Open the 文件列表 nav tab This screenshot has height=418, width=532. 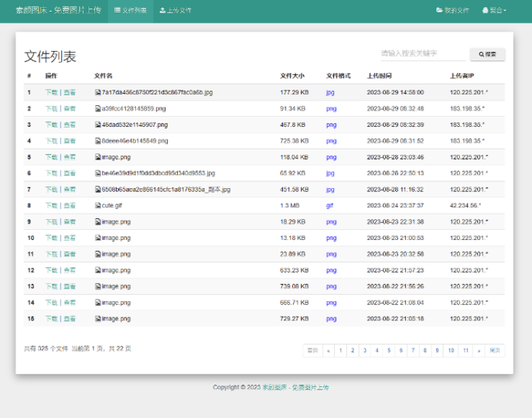click(x=130, y=11)
